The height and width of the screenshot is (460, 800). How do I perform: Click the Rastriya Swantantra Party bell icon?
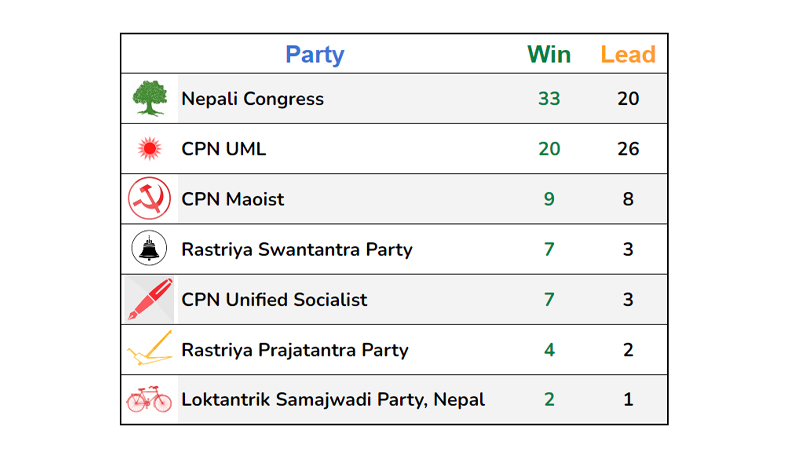(149, 248)
